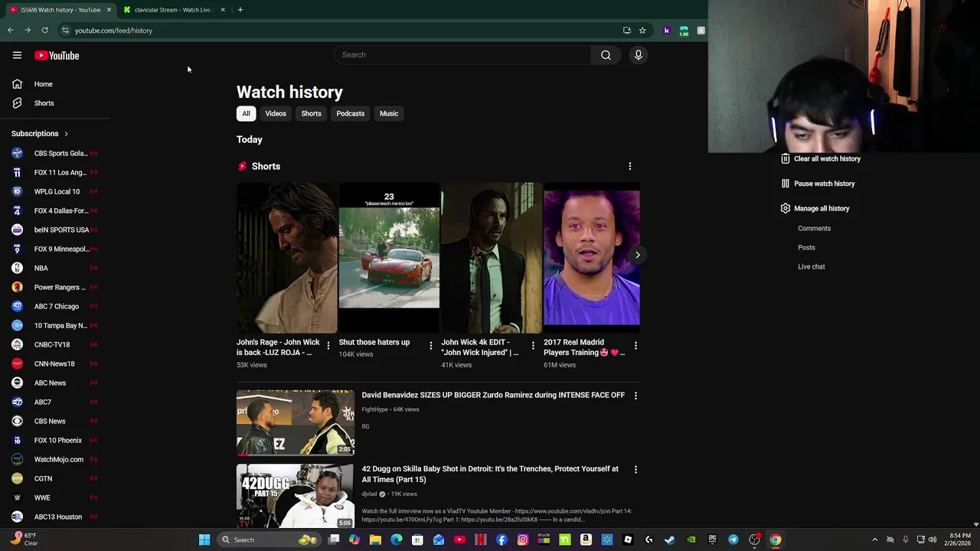The image size is (980, 551).
Task: Click the YouTube logo
Action: [x=57, y=55]
